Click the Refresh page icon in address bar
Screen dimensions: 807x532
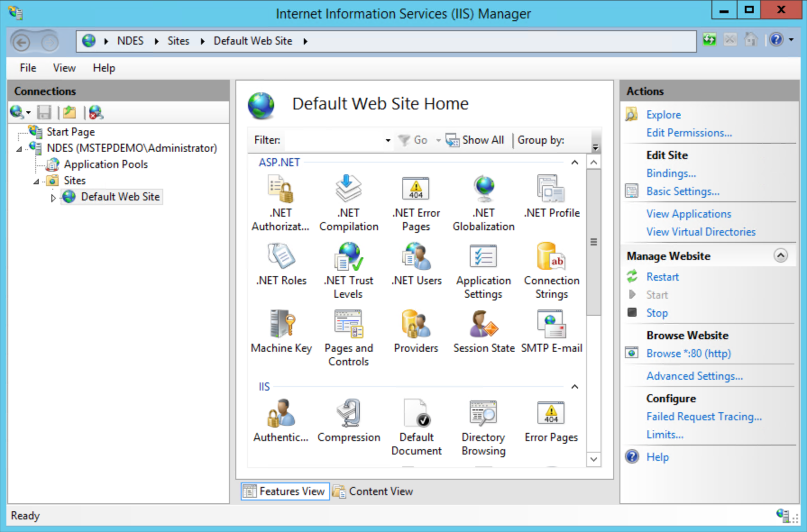pyautogui.click(x=710, y=40)
